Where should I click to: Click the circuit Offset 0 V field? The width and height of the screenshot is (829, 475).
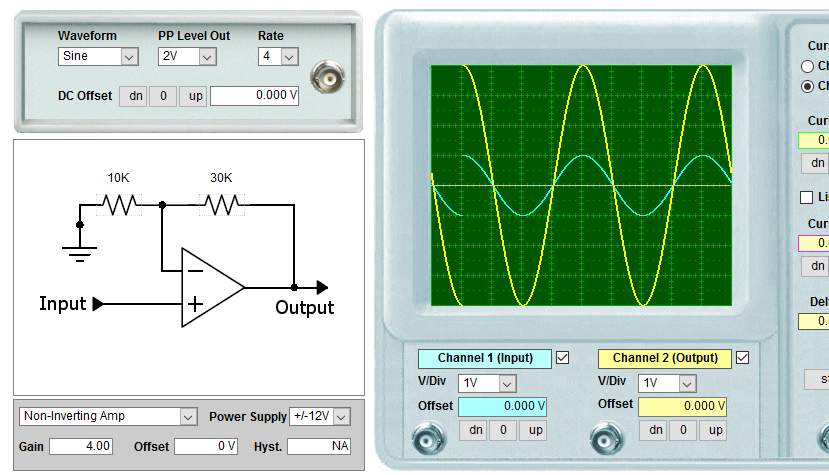click(x=206, y=446)
